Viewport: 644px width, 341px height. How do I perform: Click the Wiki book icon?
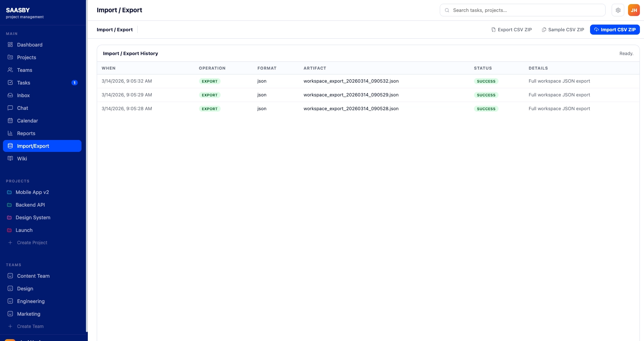pos(10,159)
